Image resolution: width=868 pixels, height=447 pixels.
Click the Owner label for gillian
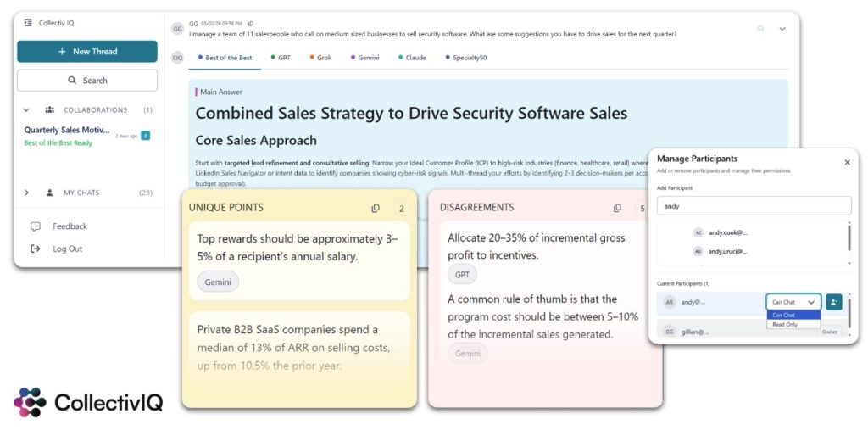coord(829,332)
